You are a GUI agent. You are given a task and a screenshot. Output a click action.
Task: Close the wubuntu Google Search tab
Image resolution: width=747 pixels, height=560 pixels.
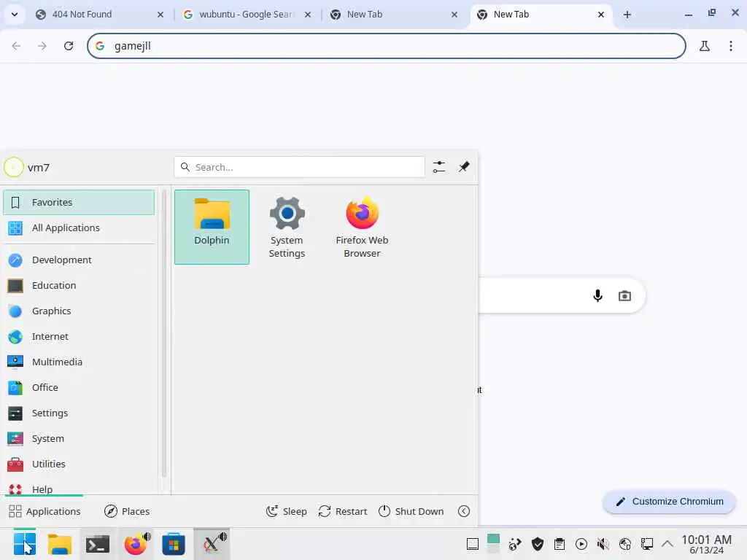308,15
